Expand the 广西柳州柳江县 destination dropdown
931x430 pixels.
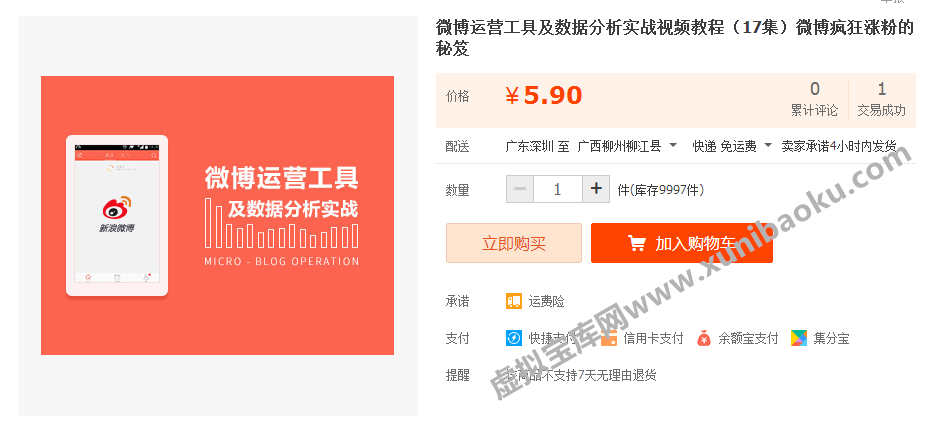(x=673, y=146)
